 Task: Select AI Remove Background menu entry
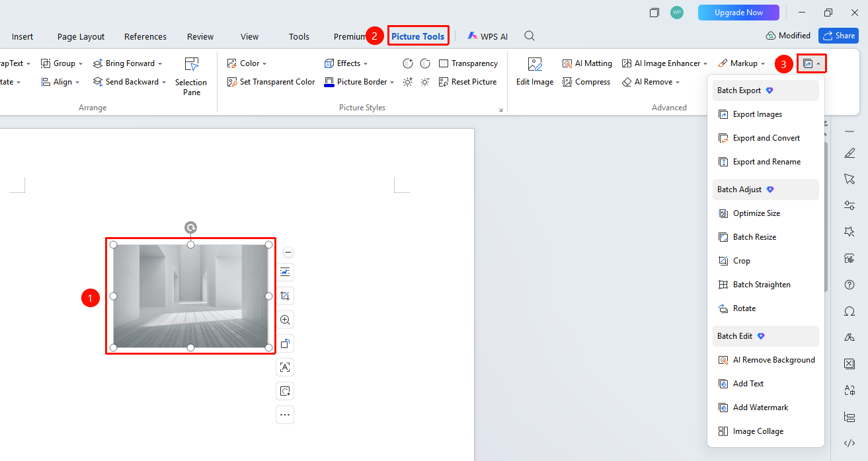coord(766,360)
